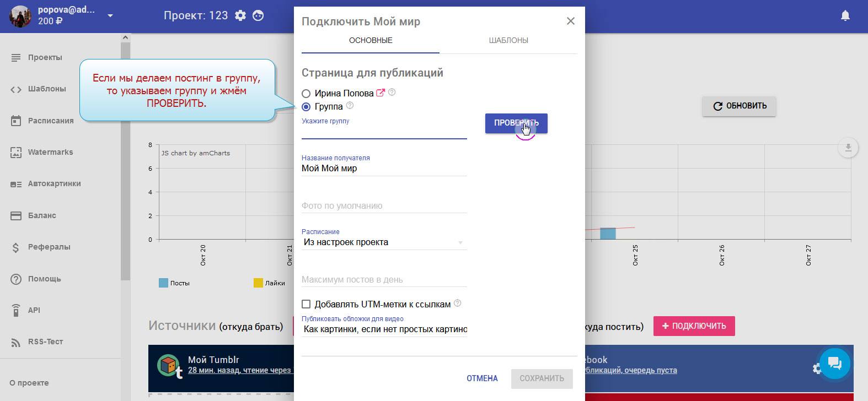Open Расписания in the sidebar
The width and height of the screenshot is (868, 401).
(x=50, y=121)
